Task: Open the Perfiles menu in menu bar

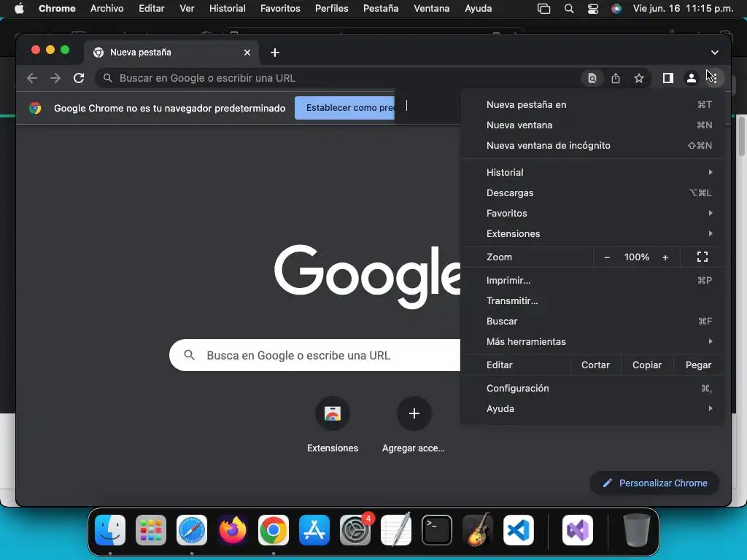Action: pos(332,9)
